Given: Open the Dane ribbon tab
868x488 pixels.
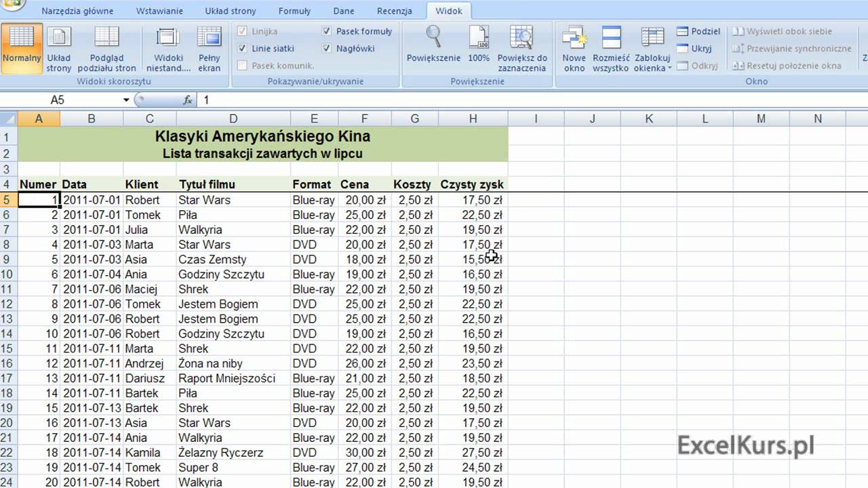Looking at the screenshot, I should tap(344, 11).
